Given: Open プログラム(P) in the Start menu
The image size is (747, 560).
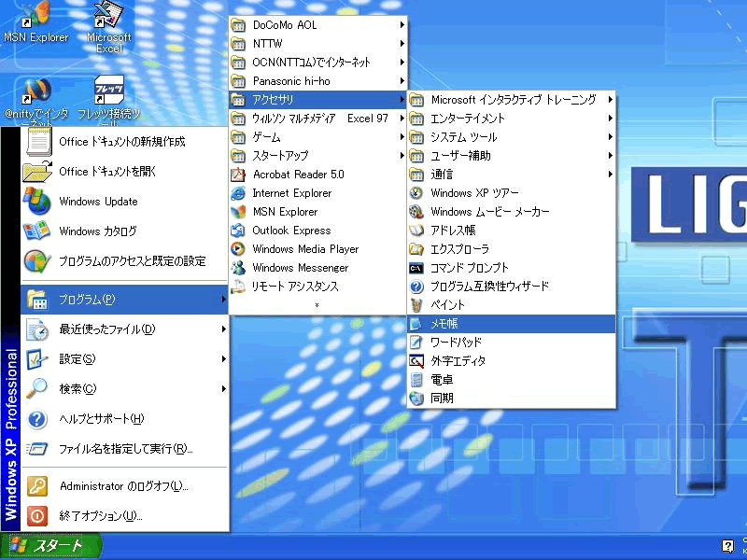Looking at the screenshot, I should 124,300.
